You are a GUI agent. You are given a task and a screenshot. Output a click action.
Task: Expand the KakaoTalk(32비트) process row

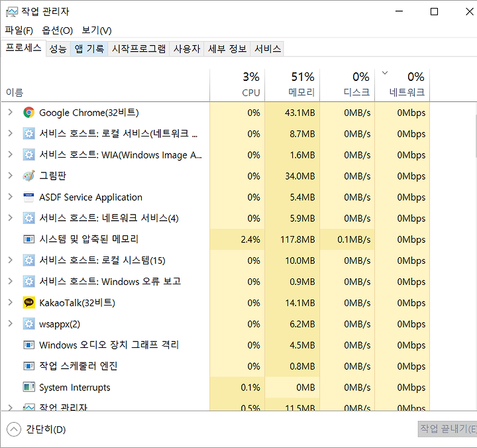(x=11, y=302)
